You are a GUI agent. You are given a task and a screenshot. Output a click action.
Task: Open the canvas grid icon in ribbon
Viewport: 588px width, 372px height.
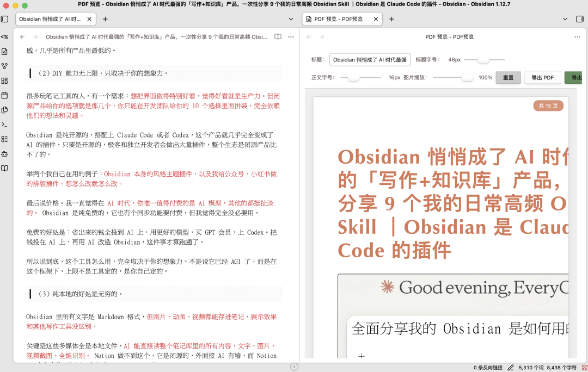pyautogui.click(x=4, y=80)
